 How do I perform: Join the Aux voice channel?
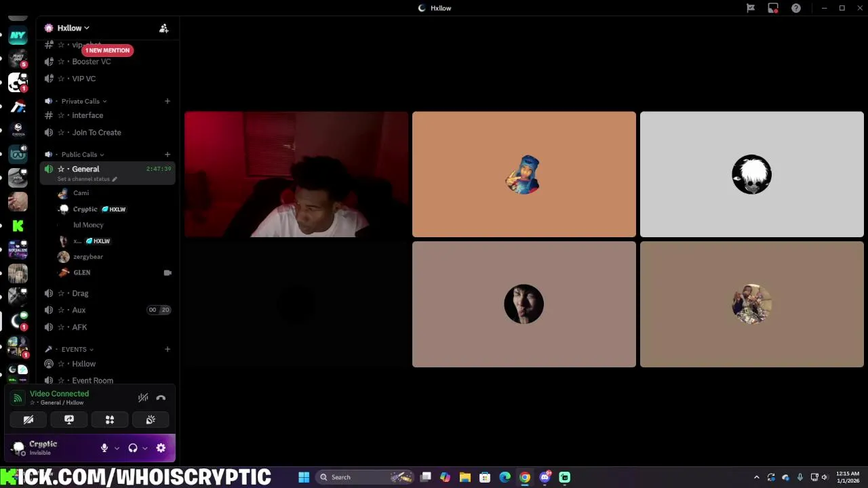click(79, 310)
